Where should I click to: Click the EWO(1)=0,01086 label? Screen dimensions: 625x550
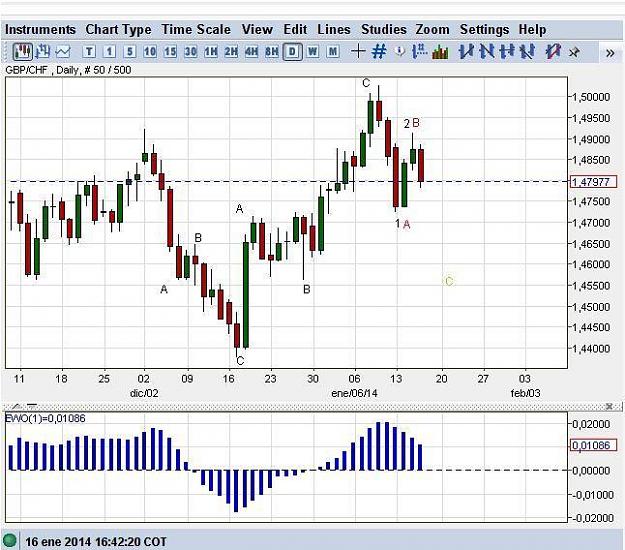(x=45, y=418)
